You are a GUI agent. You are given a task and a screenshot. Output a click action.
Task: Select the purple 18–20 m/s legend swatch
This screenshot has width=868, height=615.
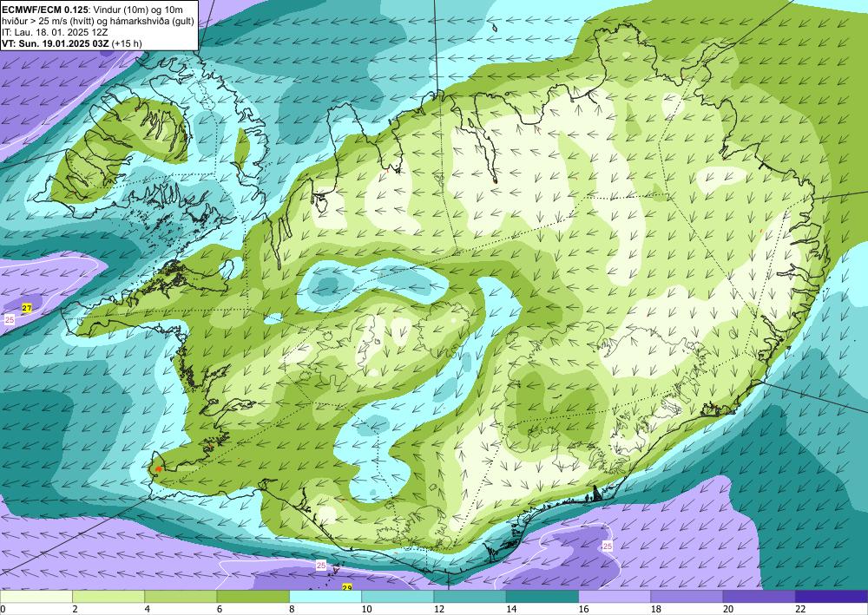pos(687,597)
